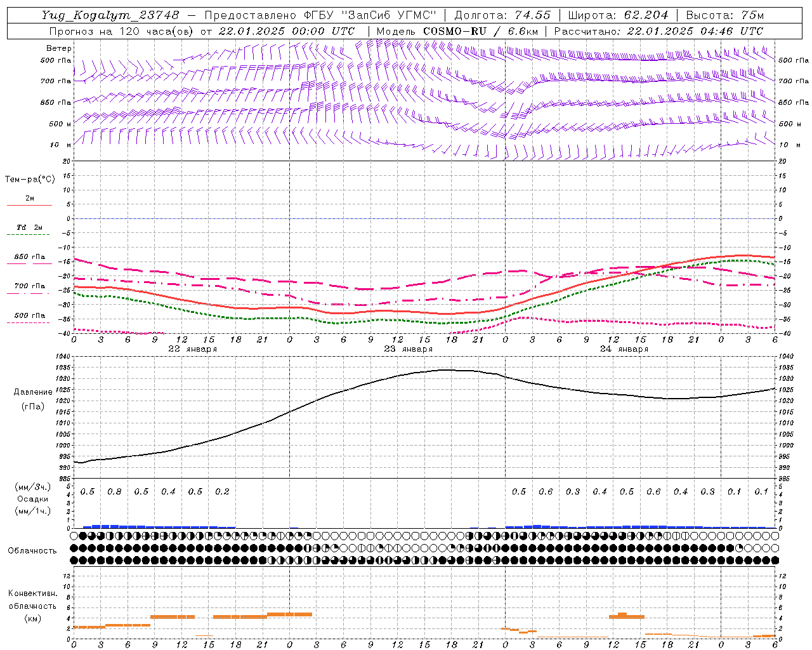Image resolution: width=812 pixels, height=650 pixels.
Task: Click the Модель COSMO-RU / 6.6км text
Action: click(x=457, y=31)
